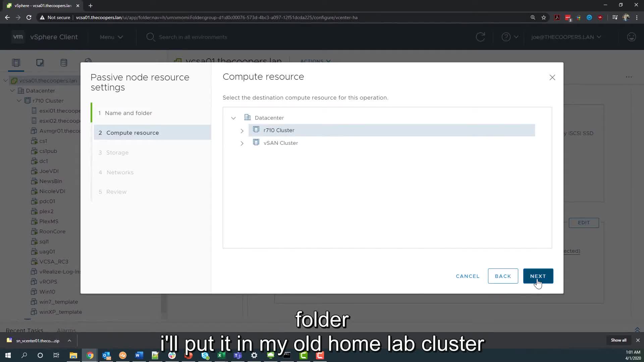
Task: Expand the vSAN Cluster node in the dialog
Action: (242, 143)
